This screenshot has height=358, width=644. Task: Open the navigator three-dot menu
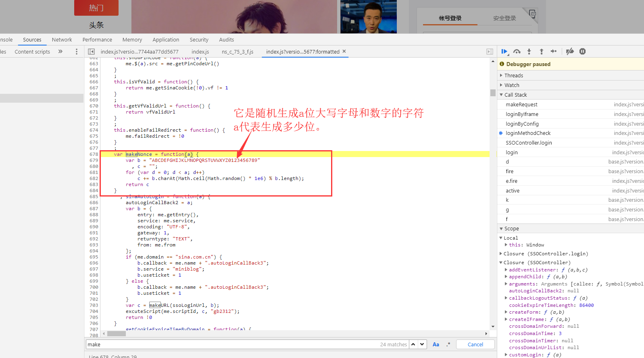(77, 52)
